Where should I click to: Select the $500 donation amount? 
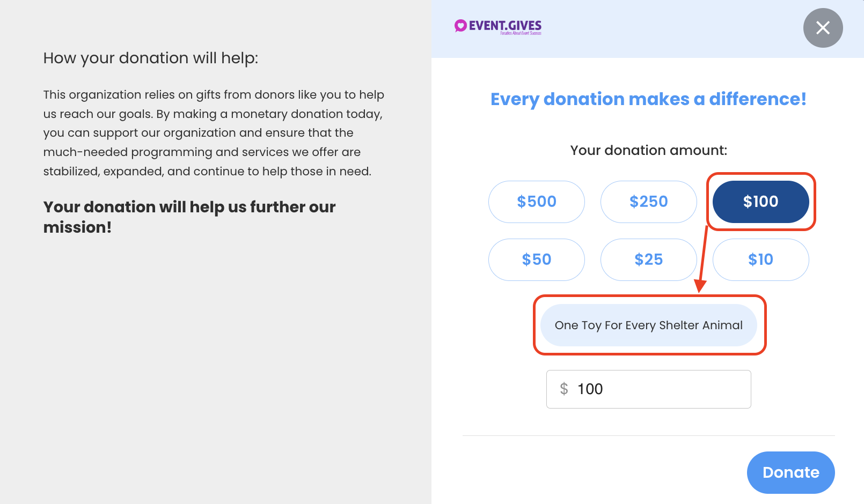536,202
